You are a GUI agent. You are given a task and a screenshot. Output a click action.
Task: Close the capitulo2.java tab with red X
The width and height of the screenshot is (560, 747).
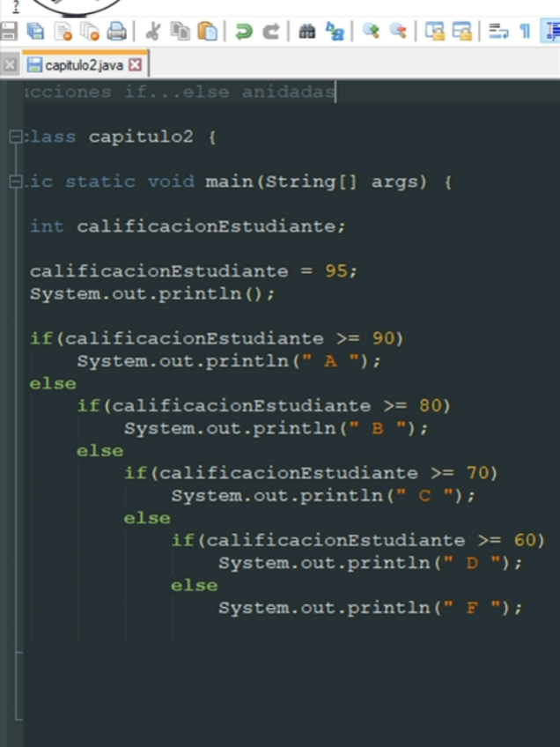[136, 65]
